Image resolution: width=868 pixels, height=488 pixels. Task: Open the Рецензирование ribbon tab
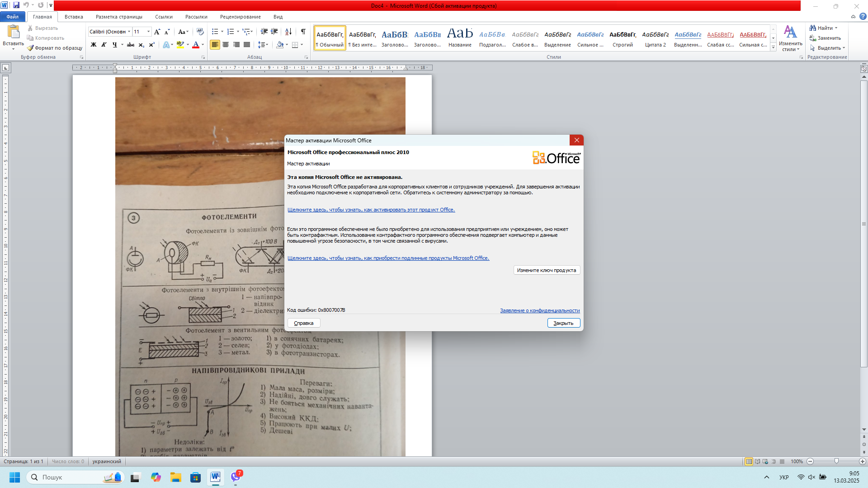pyautogui.click(x=240, y=17)
